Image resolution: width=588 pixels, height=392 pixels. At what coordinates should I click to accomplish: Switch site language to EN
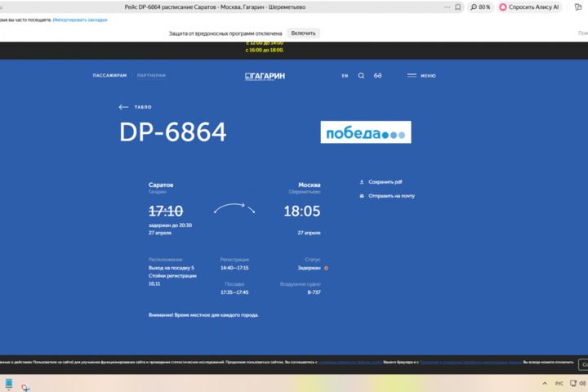pyautogui.click(x=345, y=76)
